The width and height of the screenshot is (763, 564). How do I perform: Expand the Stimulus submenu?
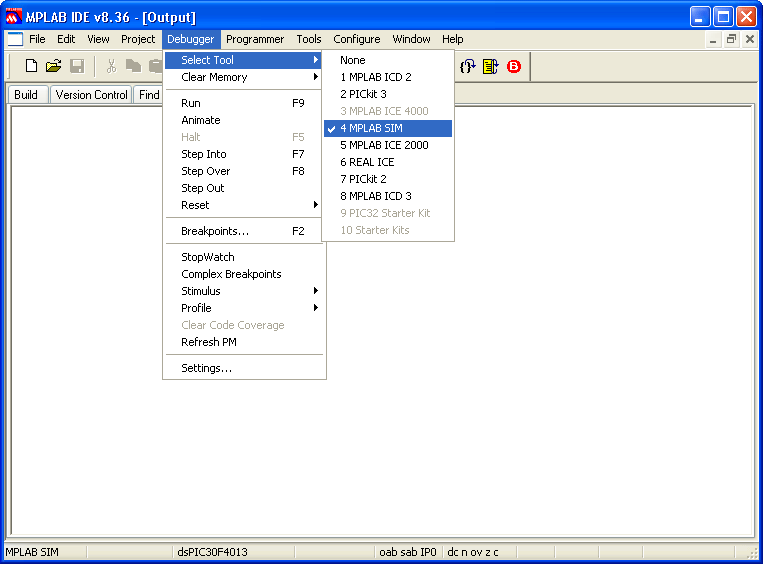(x=243, y=291)
